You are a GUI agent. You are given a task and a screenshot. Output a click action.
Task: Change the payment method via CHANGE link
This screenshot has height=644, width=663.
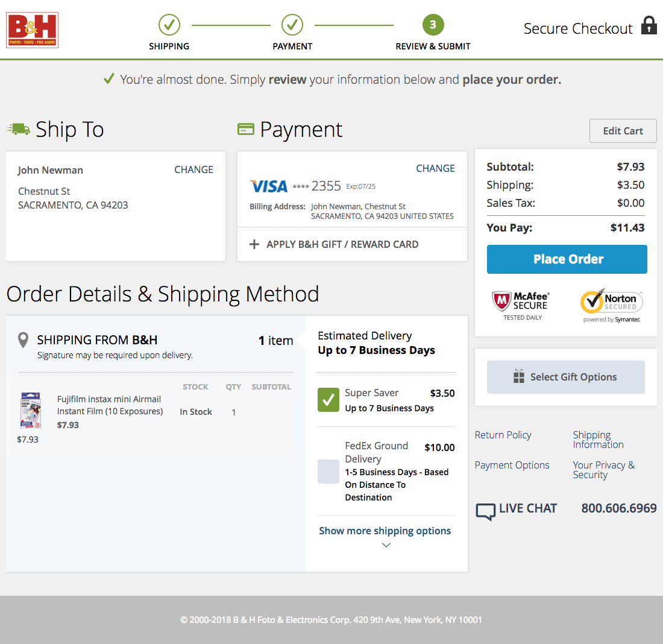pyautogui.click(x=435, y=168)
